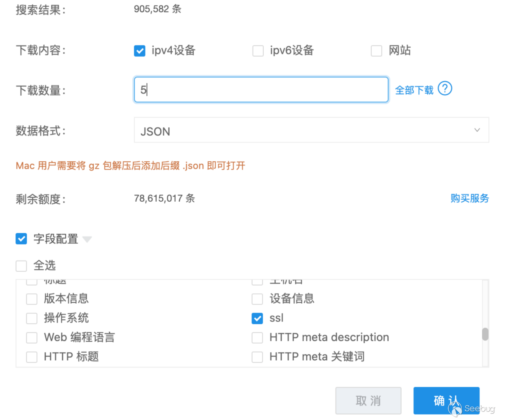
Task: Toggle the 字段配置 checkbox
Action: point(21,239)
